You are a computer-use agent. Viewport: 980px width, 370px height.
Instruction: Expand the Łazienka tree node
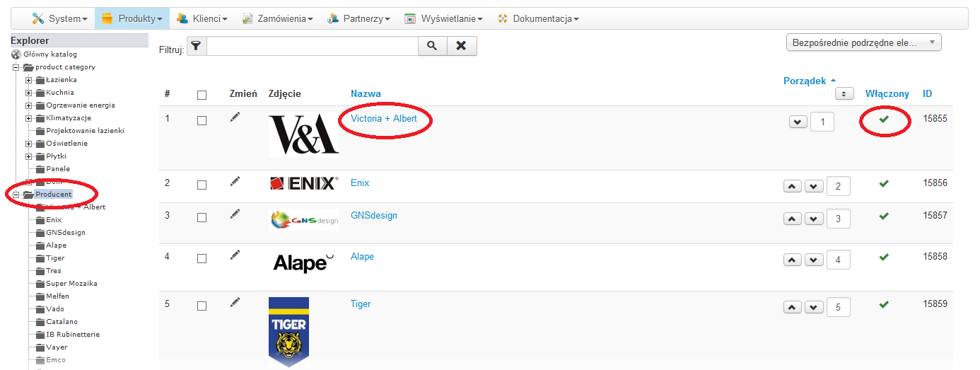29,80
